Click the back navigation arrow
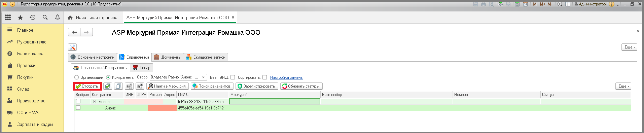This screenshot has width=644, height=133. 74,32
